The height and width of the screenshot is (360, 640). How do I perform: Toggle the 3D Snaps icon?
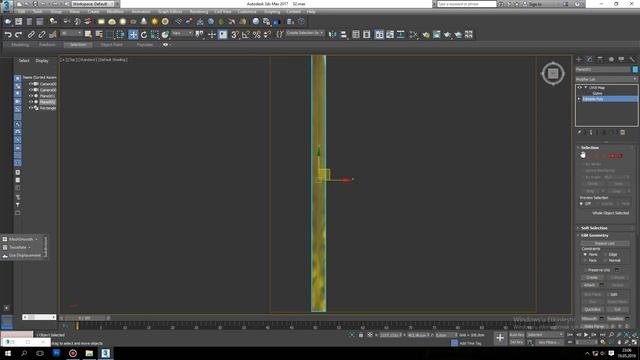click(235, 35)
